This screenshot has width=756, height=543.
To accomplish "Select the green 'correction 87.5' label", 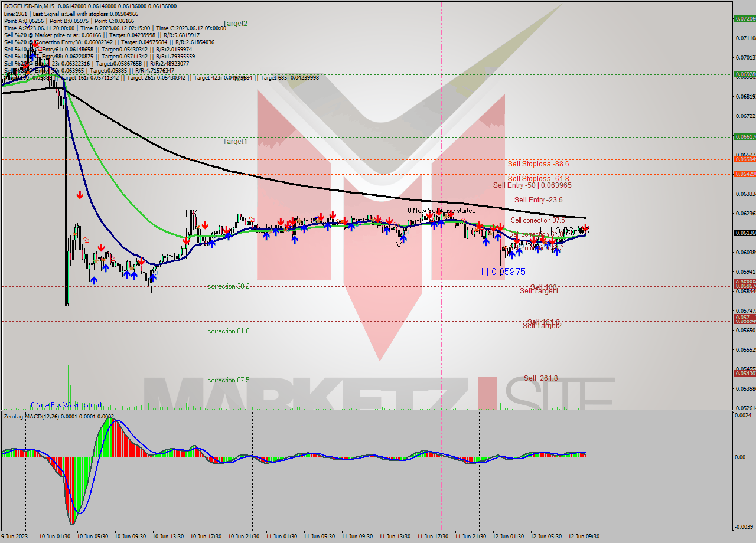I will tap(229, 380).
